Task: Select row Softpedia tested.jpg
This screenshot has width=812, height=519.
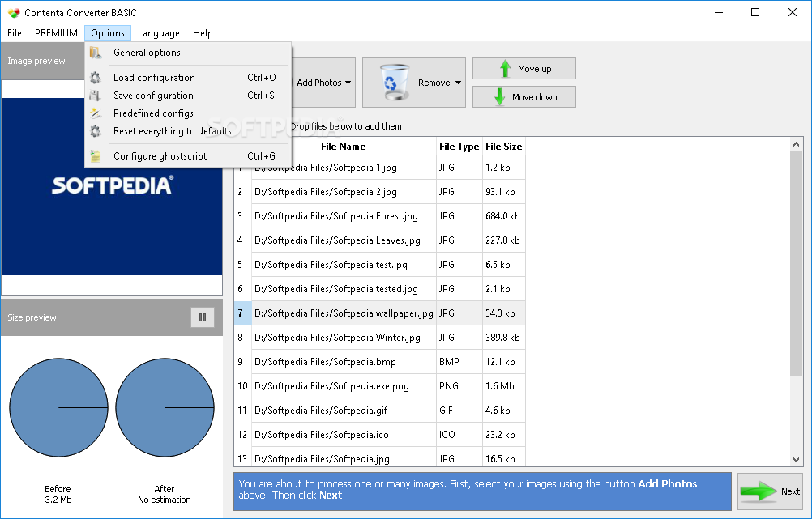Action: pos(379,289)
